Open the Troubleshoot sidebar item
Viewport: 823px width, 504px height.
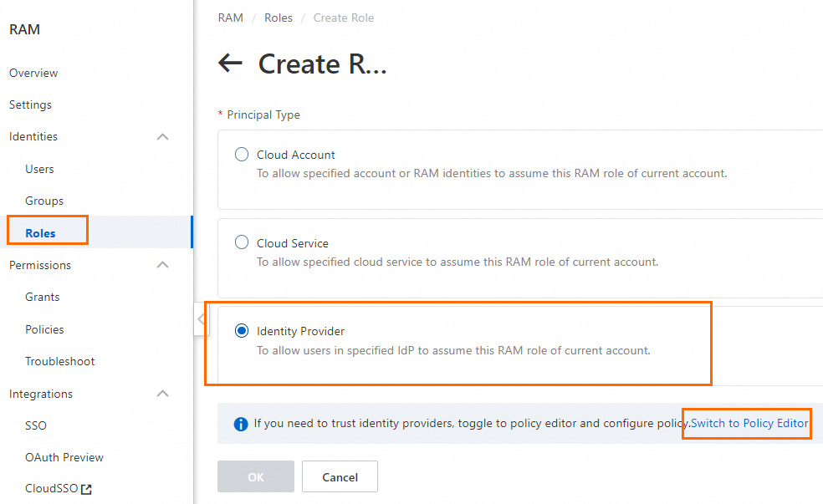tap(60, 361)
